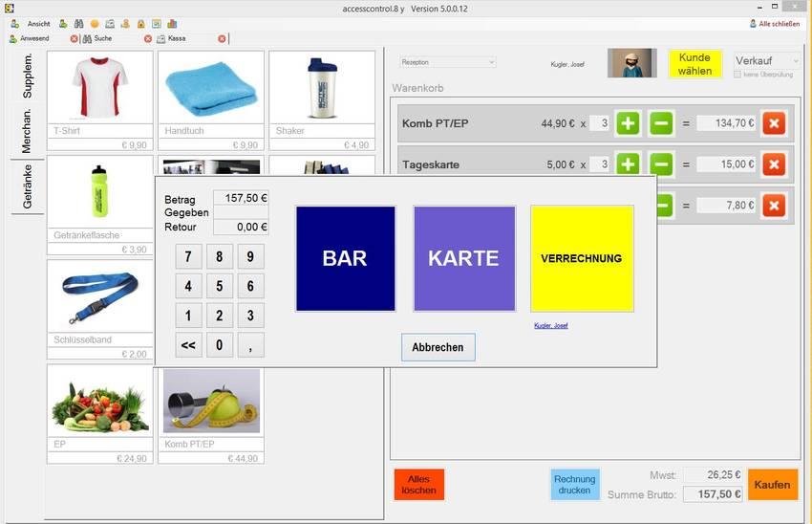This screenshot has width=812, height=524.
Task: Click the Kugler, Josef link under Verrechnung
Action: tap(551, 325)
